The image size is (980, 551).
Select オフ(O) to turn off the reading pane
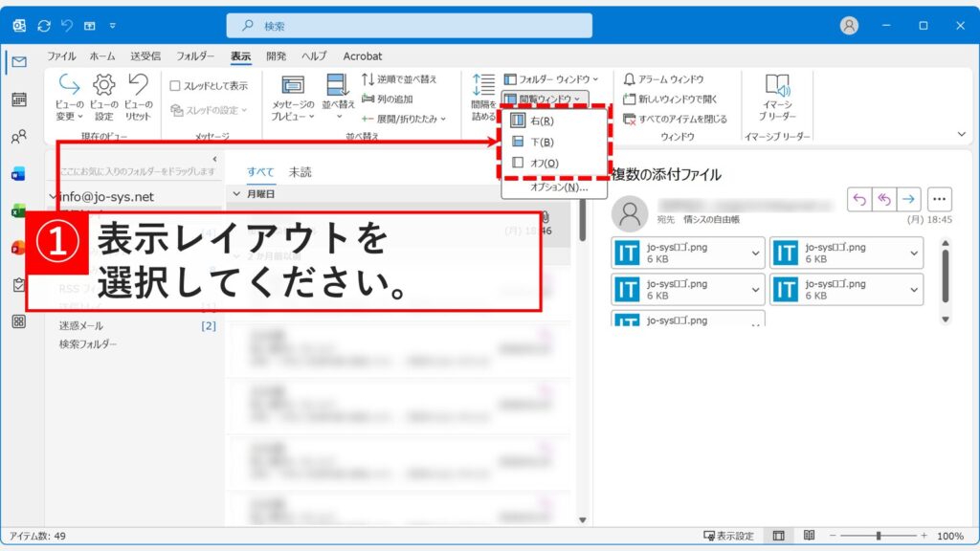point(540,162)
